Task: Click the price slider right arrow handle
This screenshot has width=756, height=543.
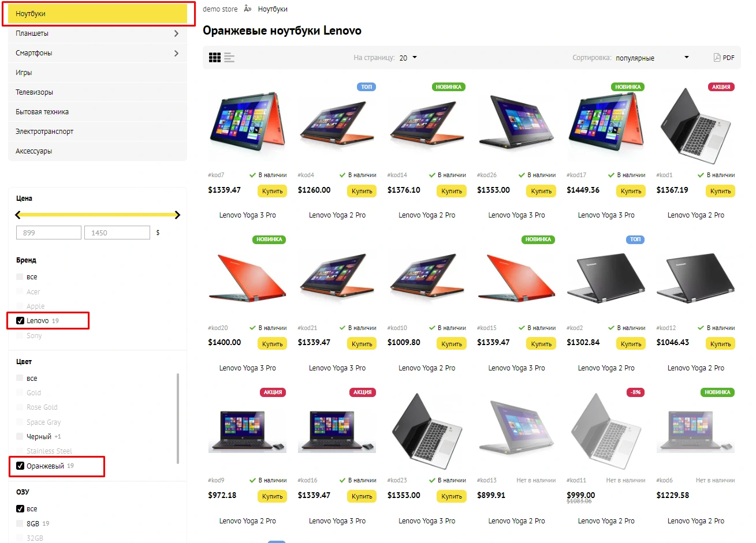Action: pos(177,215)
